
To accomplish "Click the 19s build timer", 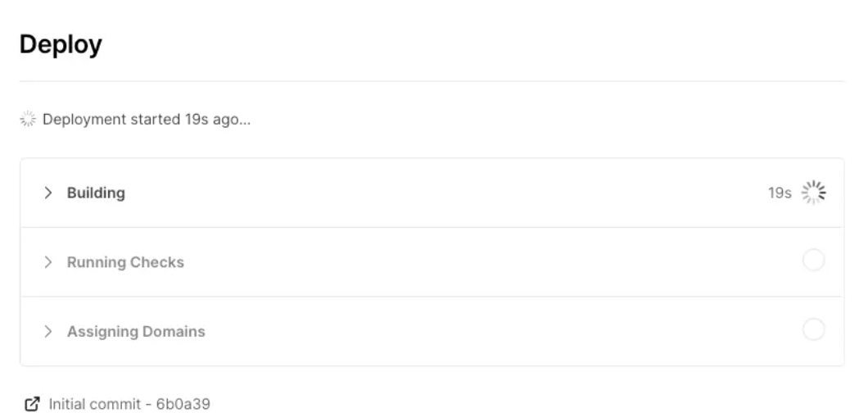I will tap(780, 193).
